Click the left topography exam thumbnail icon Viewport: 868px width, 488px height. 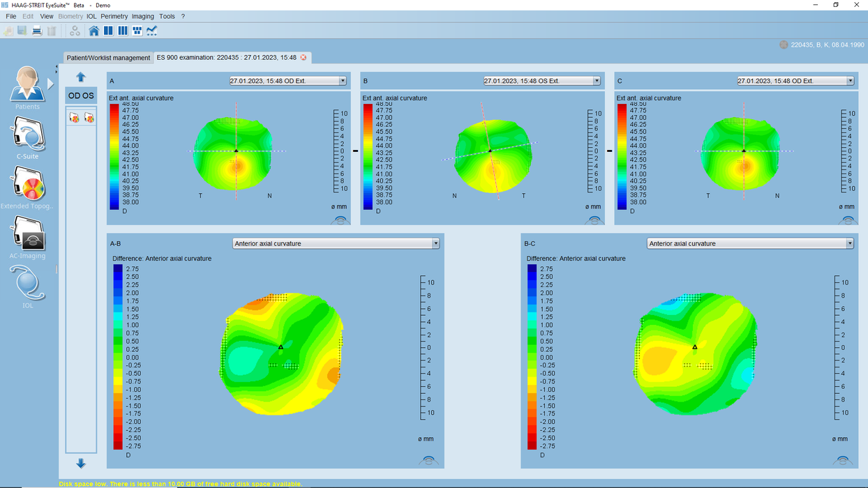click(x=75, y=117)
